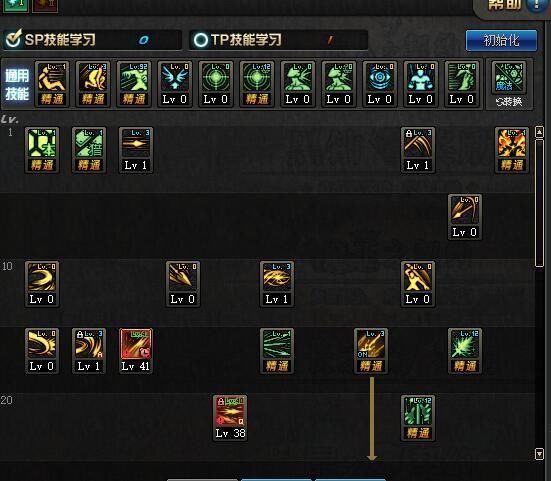Click the flame skill in level 1 row
Image resolution: width=551 pixels, height=481 pixels.
[x=512, y=150]
